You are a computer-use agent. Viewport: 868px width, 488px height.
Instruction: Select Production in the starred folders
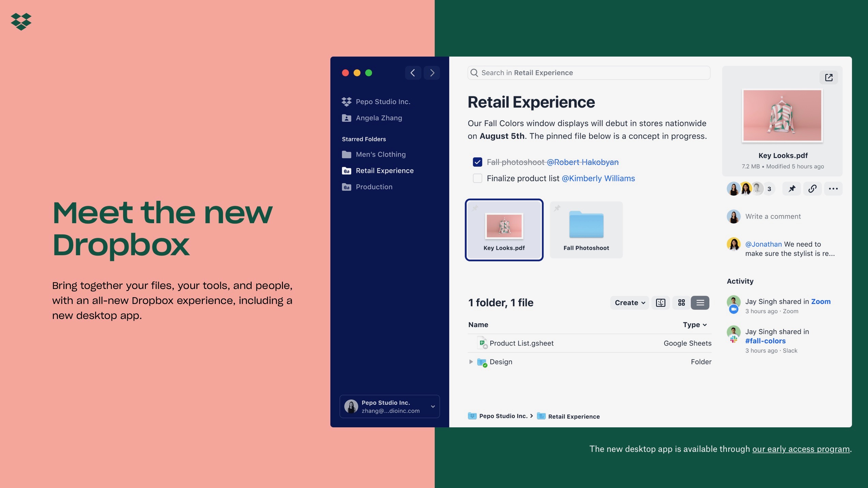tap(374, 187)
